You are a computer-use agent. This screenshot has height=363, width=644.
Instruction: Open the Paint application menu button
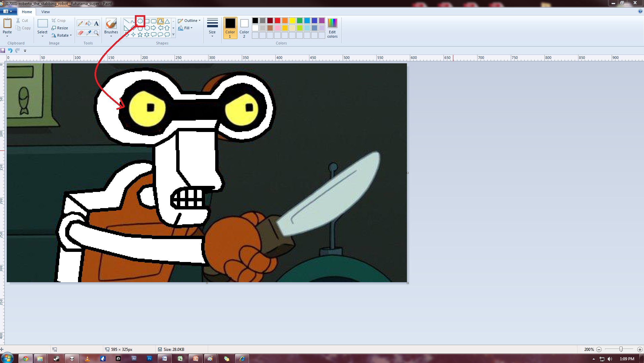click(x=8, y=11)
